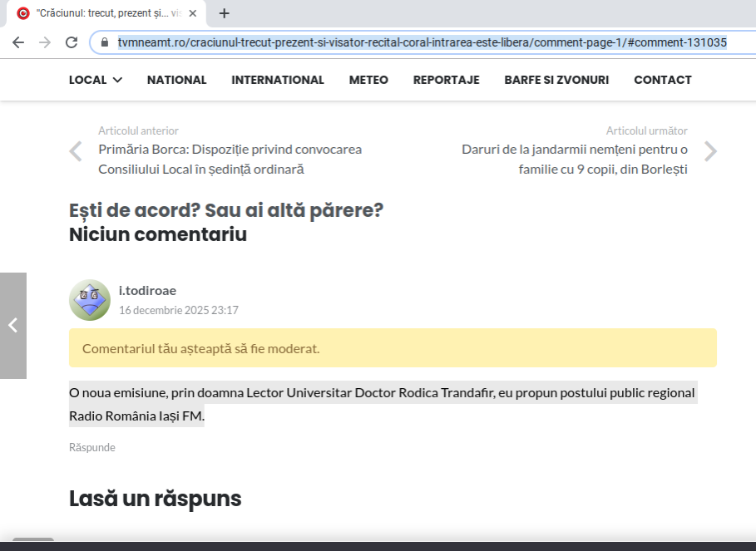Click the browser back arrow button
Screen dimensions: 756x551
pos(18,42)
